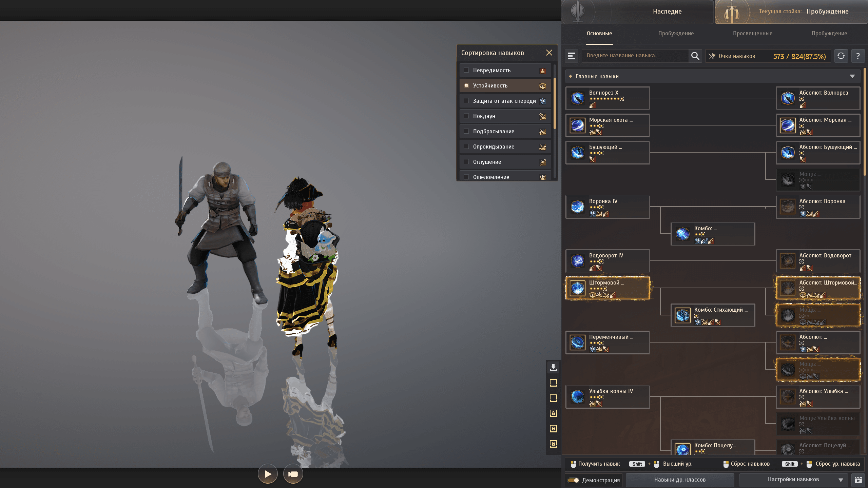Open the Наследие stance tab
The height and width of the screenshot is (488, 868).
667,12
